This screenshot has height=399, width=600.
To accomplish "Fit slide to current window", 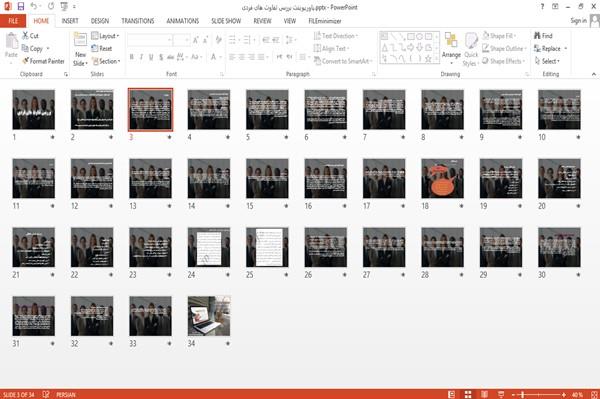I will click(x=594, y=394).
